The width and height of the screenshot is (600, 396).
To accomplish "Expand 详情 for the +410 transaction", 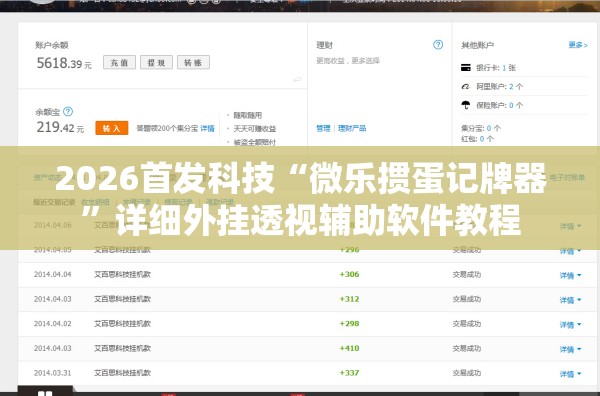I will point(570,349).
